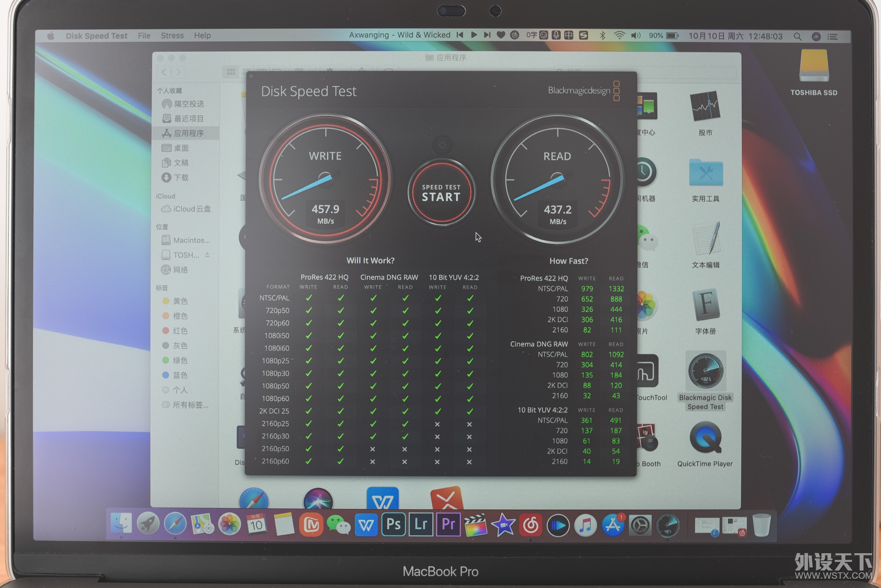Open the Bluetooth menu bar icon
The image size is (881, 588).
[603, 36]
